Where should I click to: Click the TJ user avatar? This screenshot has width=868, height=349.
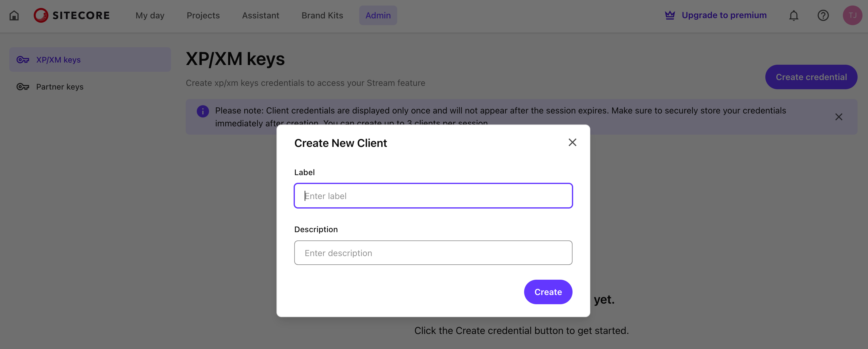(x=852, y=15)
